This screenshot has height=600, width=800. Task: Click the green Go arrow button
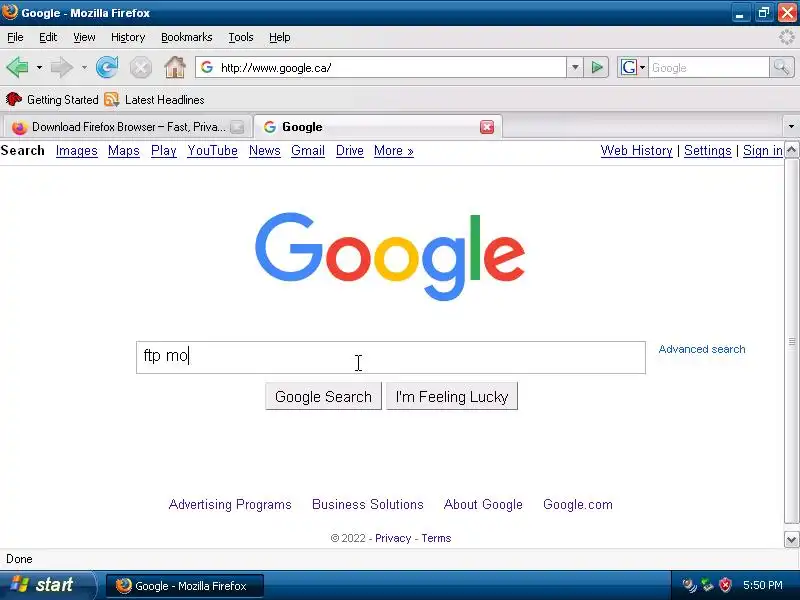(x=596, y=67)
